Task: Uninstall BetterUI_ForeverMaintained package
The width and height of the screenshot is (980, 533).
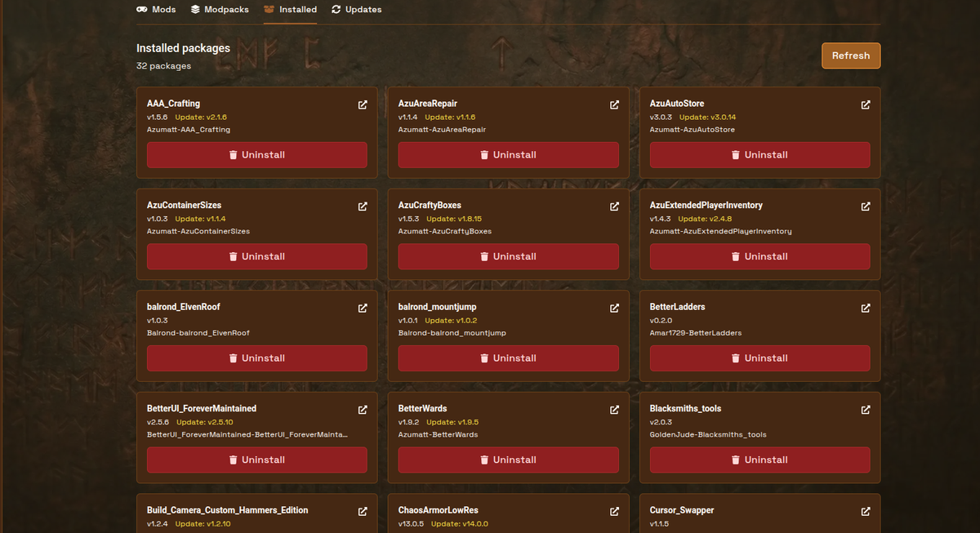Action: click(x=257, y=460)
